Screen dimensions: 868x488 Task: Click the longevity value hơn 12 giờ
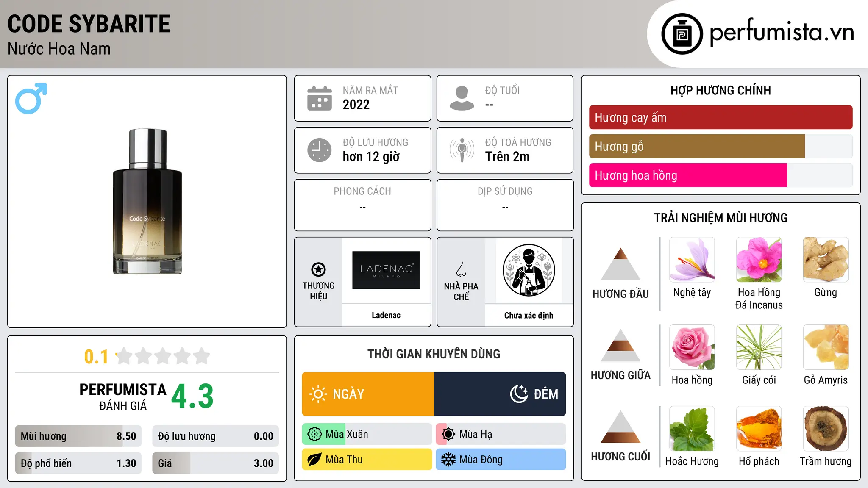point(371,157)
